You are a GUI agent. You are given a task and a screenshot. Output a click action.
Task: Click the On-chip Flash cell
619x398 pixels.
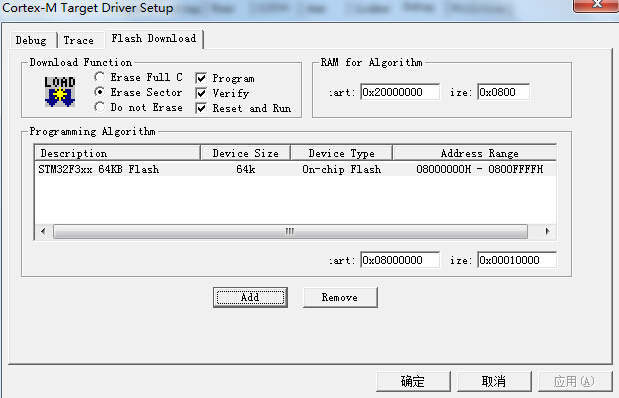(341, 169)
